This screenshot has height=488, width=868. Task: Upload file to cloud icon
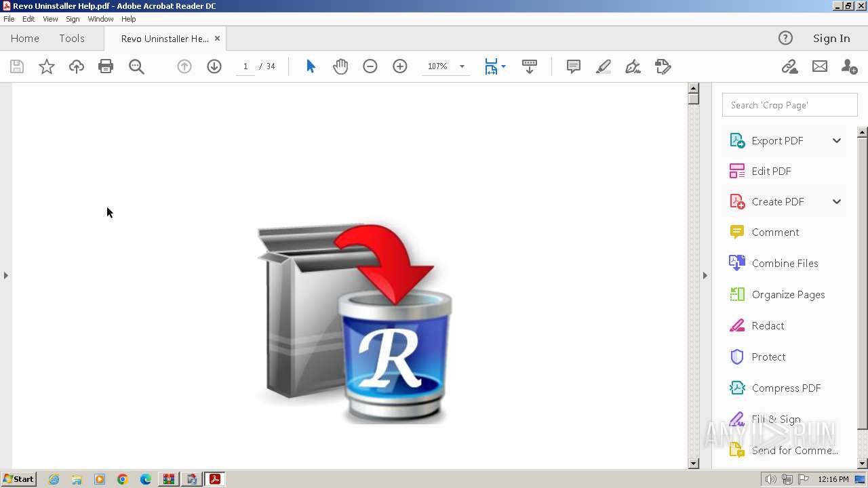[77, 66]
